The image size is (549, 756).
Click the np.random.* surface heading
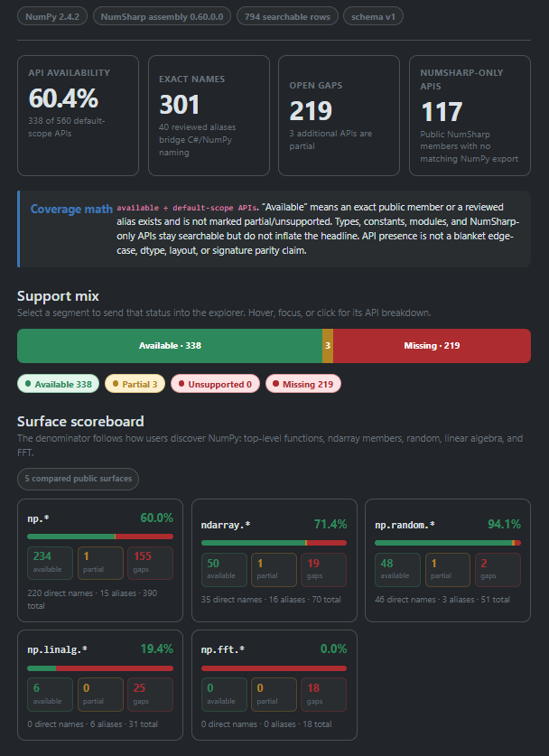pyautogui.click(x=405, y=525)
